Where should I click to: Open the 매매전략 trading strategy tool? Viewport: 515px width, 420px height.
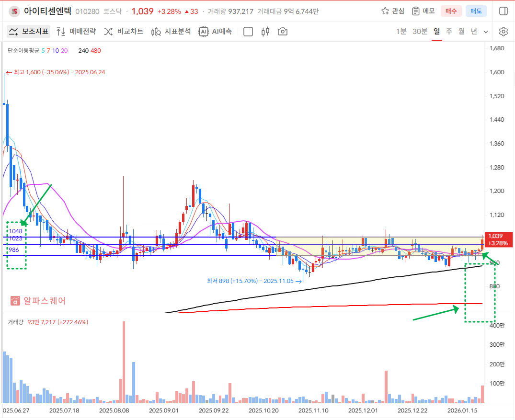point(76,32)
